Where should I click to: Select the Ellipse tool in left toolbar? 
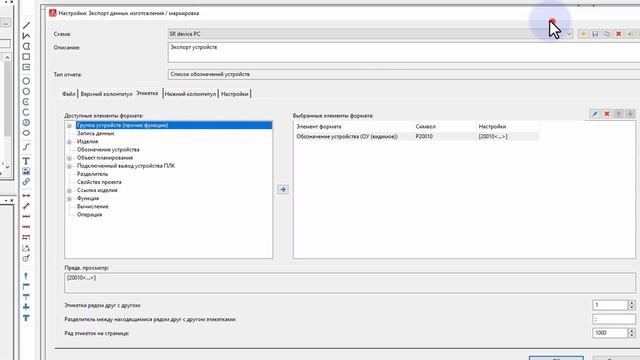(x=26, y=133)
